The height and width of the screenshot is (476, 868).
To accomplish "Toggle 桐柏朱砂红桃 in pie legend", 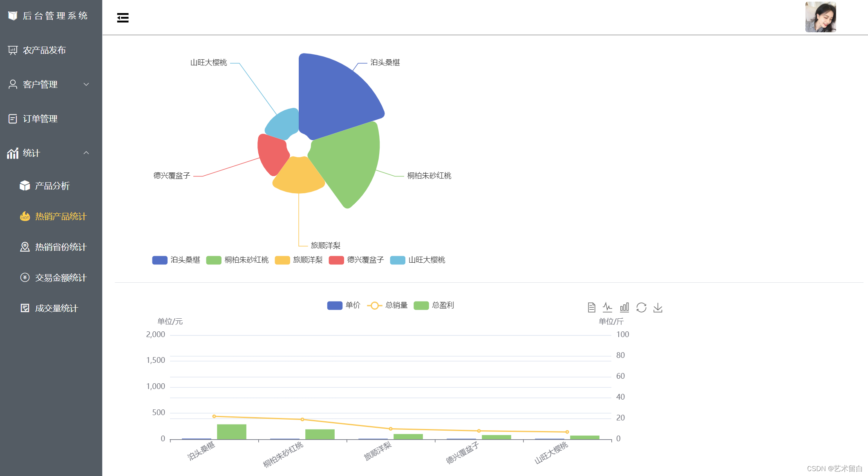I will pos(237,260).
